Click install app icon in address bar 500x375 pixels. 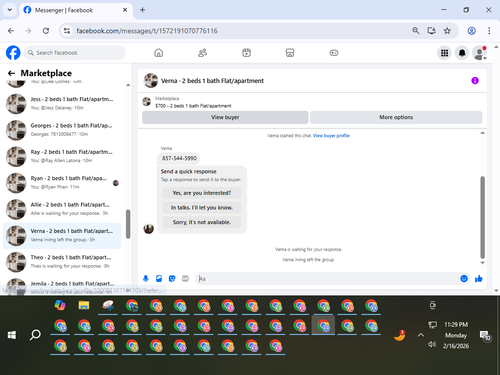point(431,31)
